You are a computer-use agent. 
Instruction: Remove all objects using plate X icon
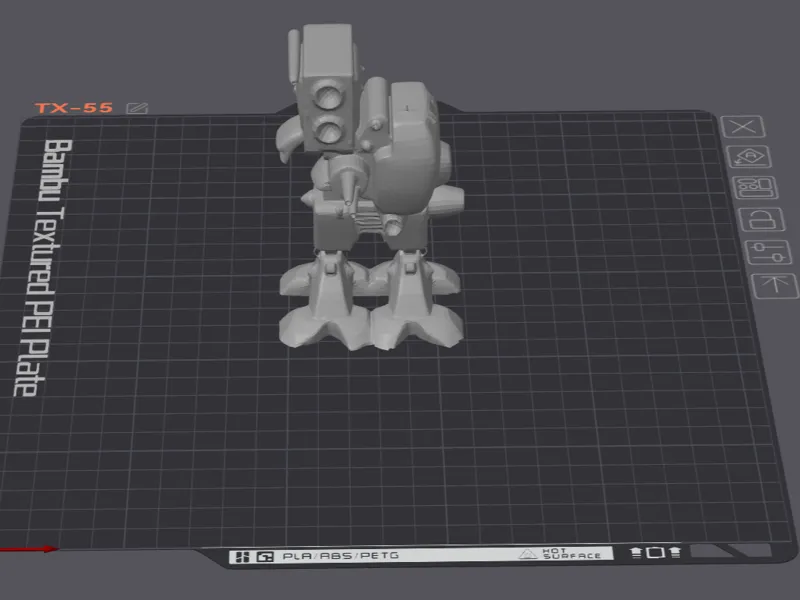point(743,127)
